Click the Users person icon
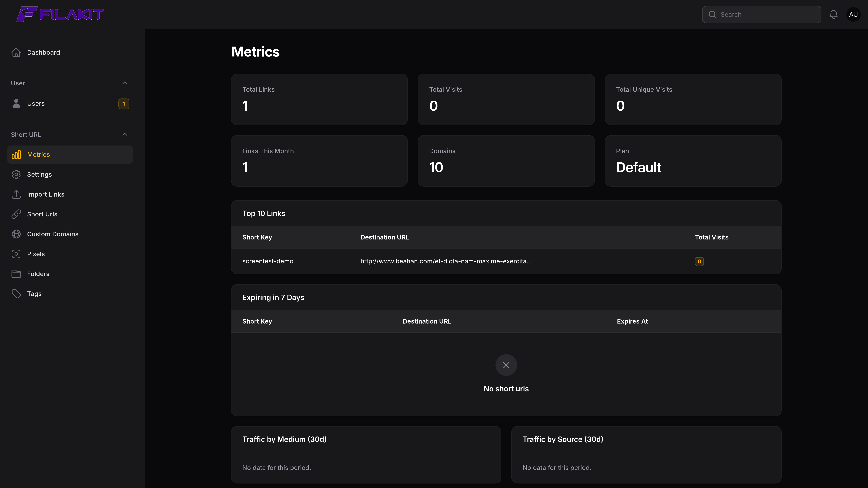The height and width of the screenshot is (488, 868). click(x=16, y=103)
